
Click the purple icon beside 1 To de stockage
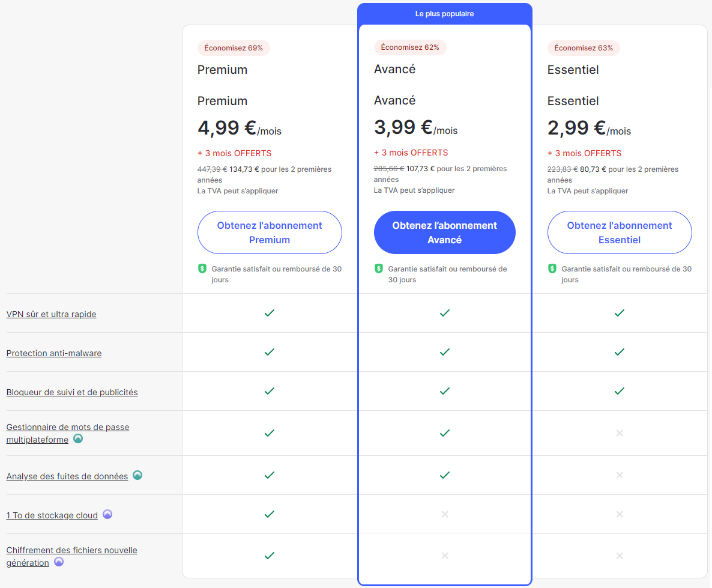click(x=107, y=515)
